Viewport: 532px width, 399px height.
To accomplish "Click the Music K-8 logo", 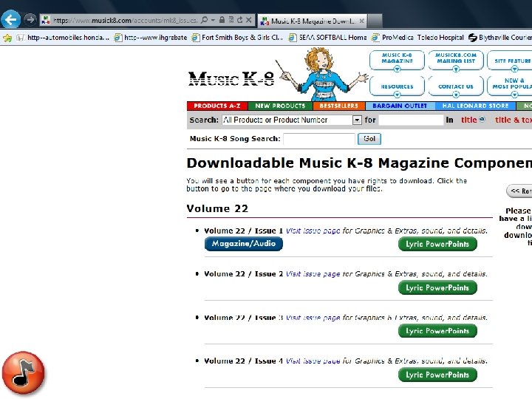I will (231, 79).
